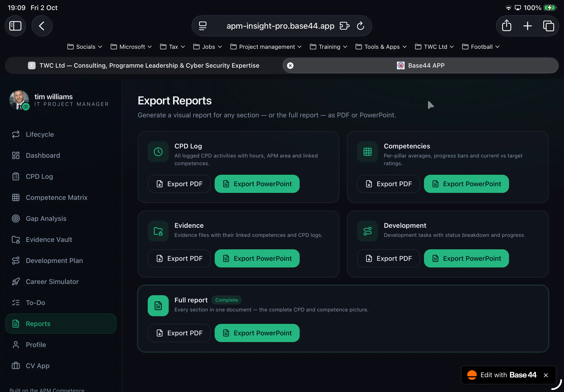This screenshot has height=392, width=564.
Task: Switch to the TWC Ltd Consulting tab
Action: tap(144, 65)
